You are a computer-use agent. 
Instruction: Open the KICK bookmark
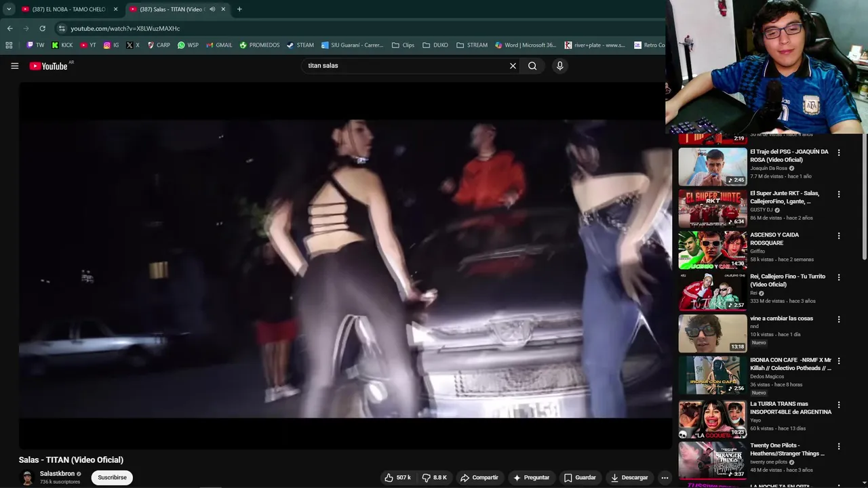(x=62, y=45)
